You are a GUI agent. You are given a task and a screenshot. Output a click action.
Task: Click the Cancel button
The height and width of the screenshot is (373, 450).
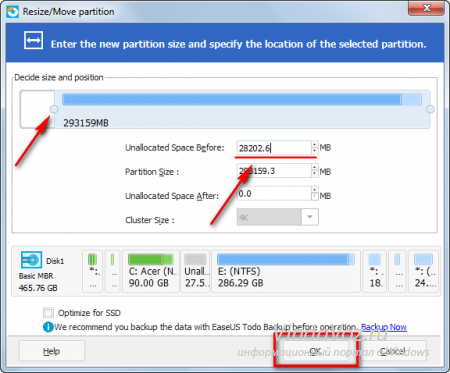(x=393, y=351)
